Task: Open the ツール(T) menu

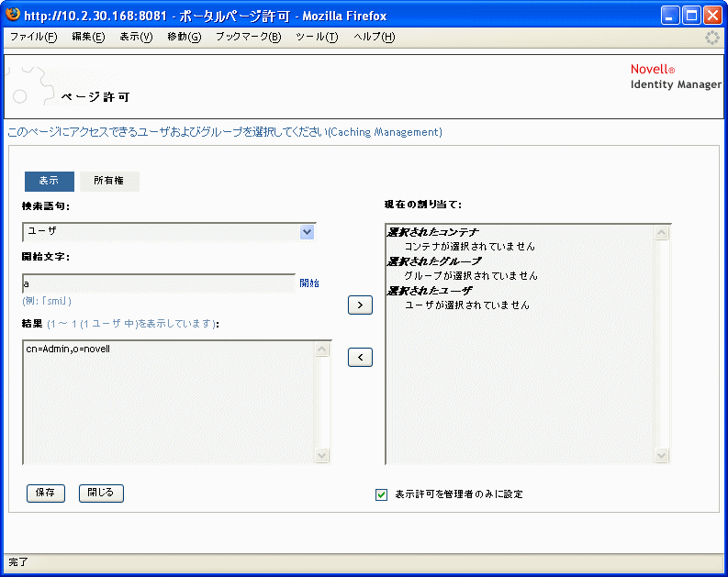Action: (317, 37)
